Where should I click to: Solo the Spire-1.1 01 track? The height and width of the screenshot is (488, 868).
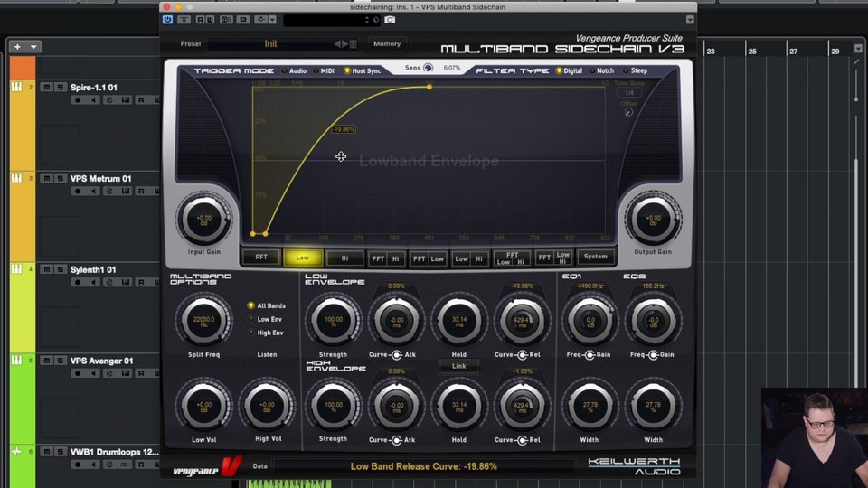coord(61,88)
